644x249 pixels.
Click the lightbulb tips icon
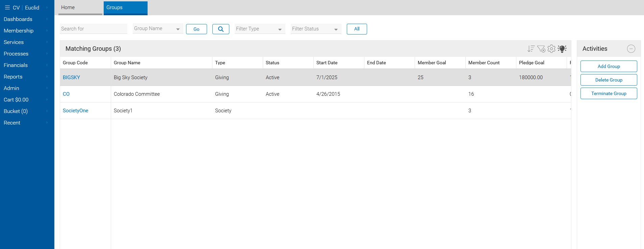[x=562, y=49]
